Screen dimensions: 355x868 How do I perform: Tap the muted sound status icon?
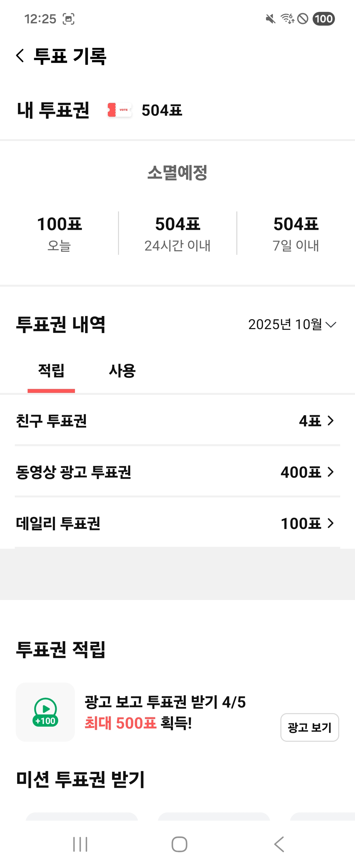pyautogui.click(x=270, y=19)
